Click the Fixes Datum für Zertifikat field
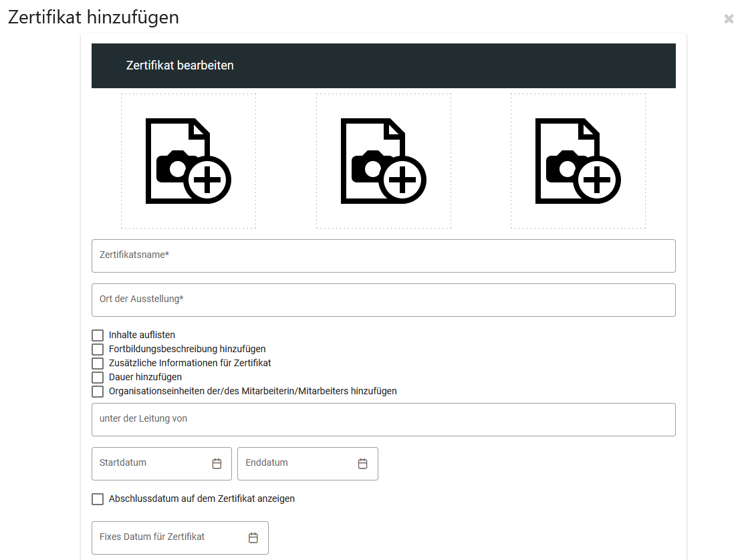Screen dimensions: 742x560 coord(170,538)
